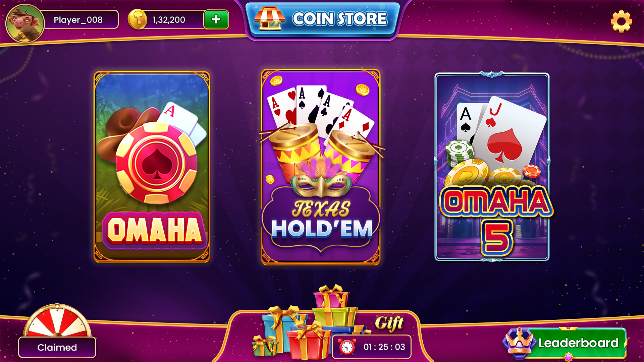Click the 1,32,200 coin balance

[x=169, y=20]
